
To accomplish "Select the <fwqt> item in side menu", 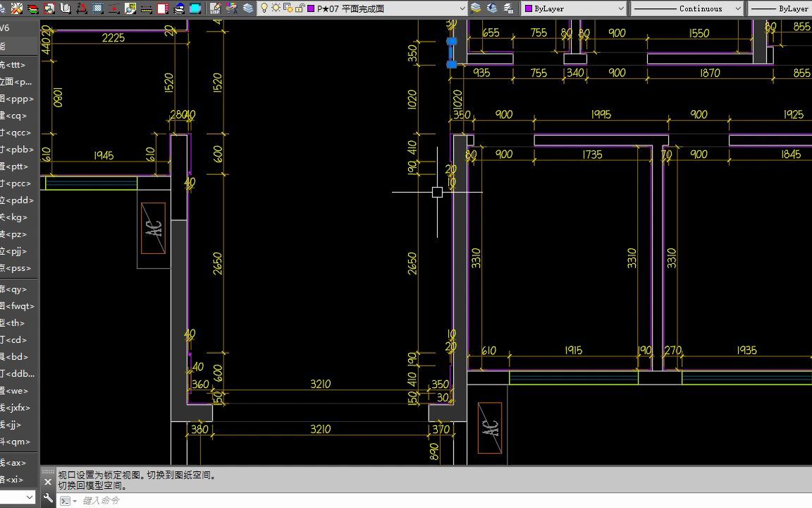I will [17, 306].
